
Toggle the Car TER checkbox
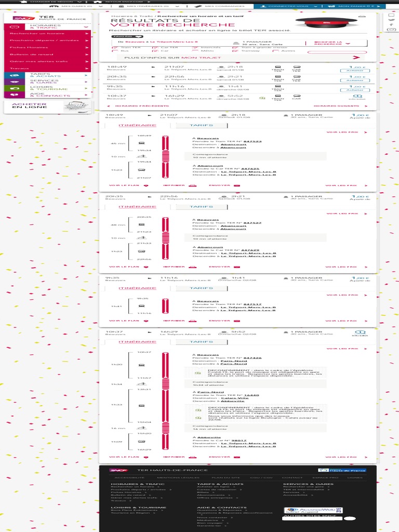[155, 48]
